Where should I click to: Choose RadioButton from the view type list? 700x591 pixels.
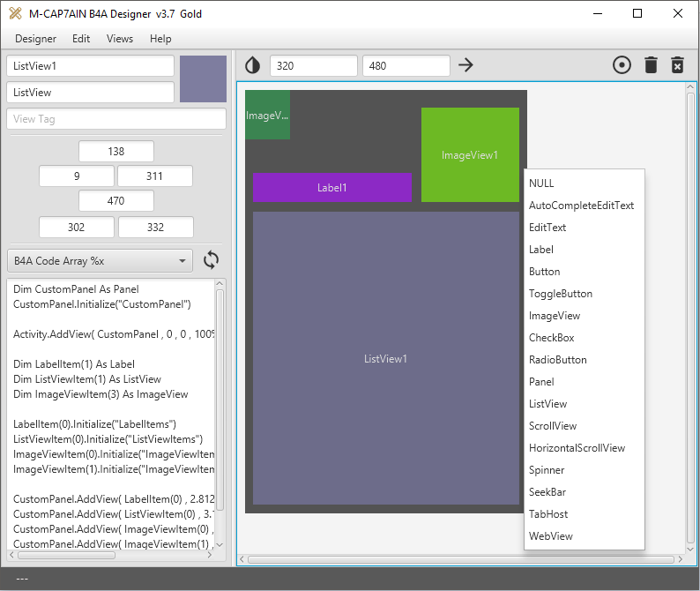tap(557, 360)
